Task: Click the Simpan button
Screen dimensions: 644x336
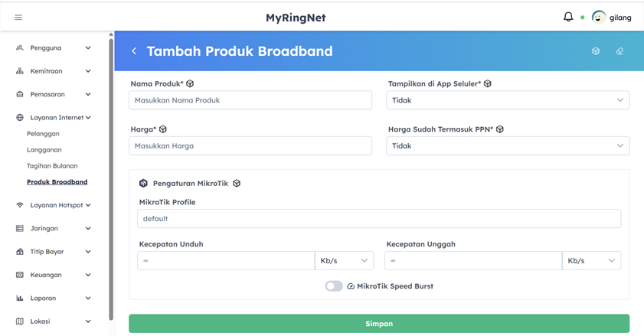Action: point(379,324)
